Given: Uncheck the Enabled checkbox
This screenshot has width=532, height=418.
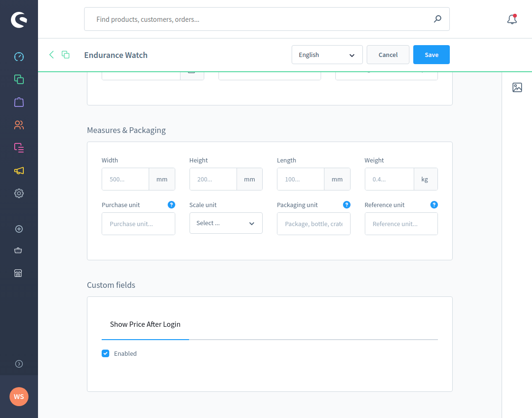Looking at the screenshot, I should [x=105, y=353].
